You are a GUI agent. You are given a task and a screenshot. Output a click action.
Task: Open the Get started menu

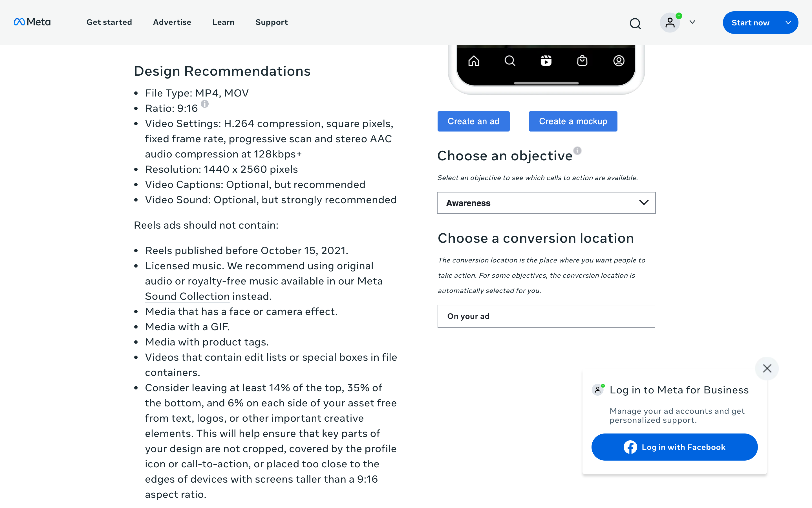[109, 22]
